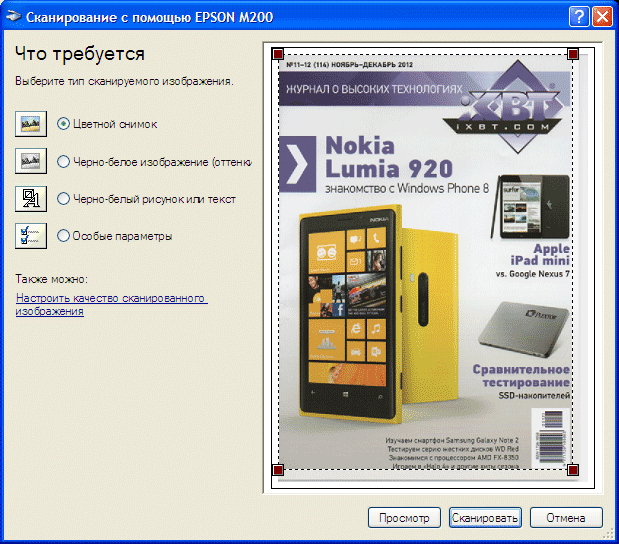Viewport: 619px width, 544px height.
Task: Click bottom-right crop handle of selection
Action: tap(573, 470)
